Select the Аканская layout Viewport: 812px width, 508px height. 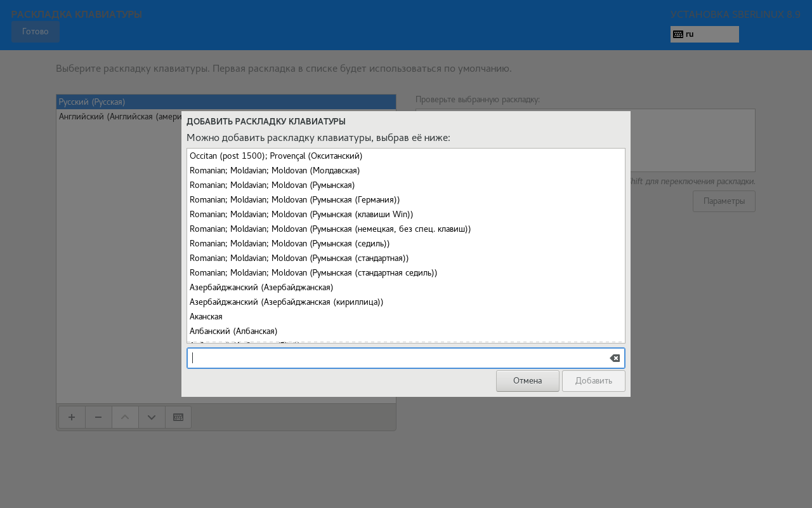tap(206, 316)
